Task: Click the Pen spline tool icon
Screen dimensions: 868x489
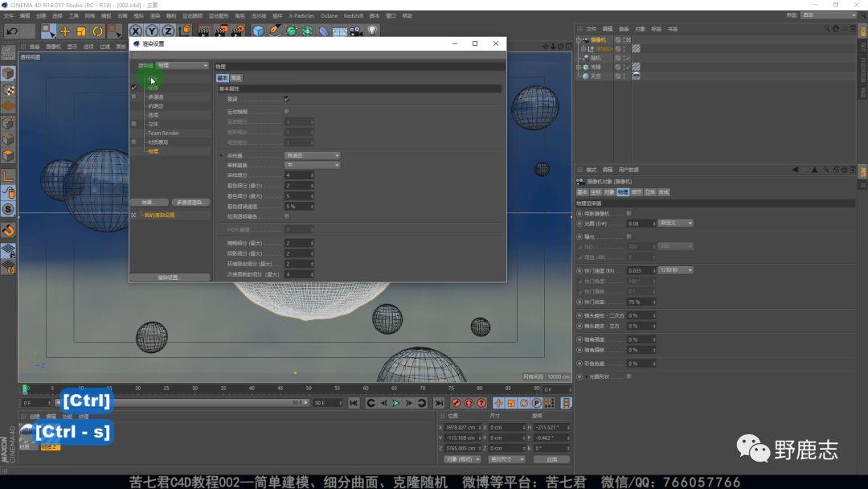Action: [275, 31]
